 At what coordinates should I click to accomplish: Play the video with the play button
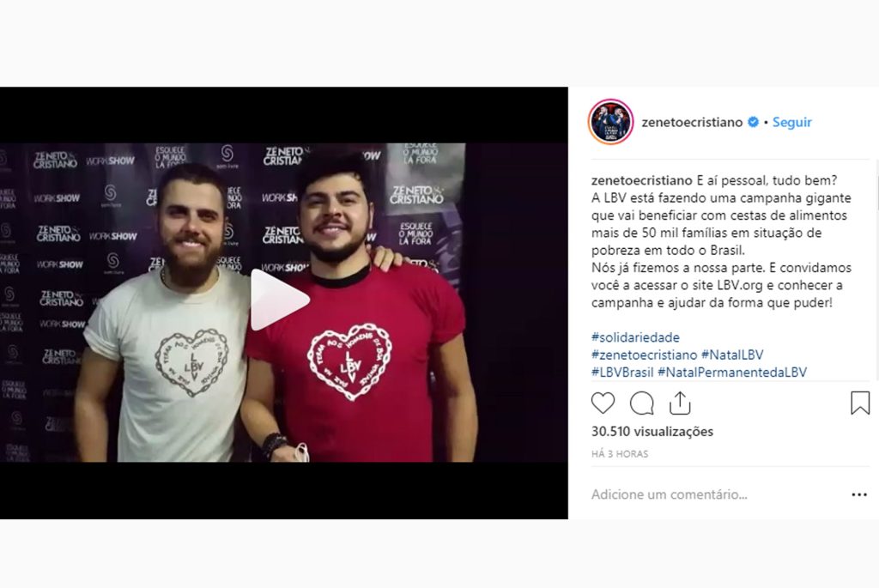pos(279,300)
